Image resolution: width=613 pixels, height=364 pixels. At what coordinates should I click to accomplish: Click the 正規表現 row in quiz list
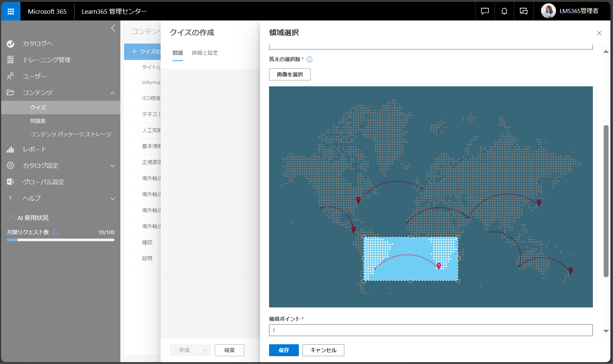[x=142, y=162]
